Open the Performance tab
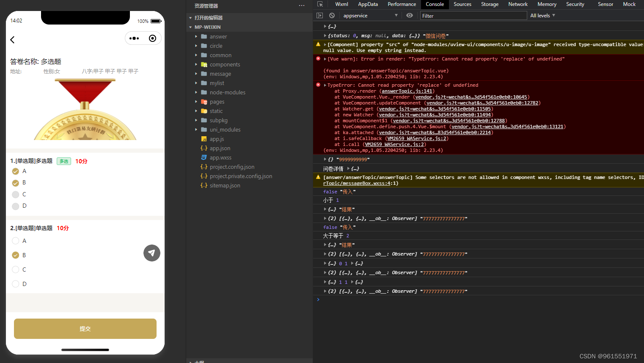This screenshot has height=363, width=644. click(x=402, y=4)
